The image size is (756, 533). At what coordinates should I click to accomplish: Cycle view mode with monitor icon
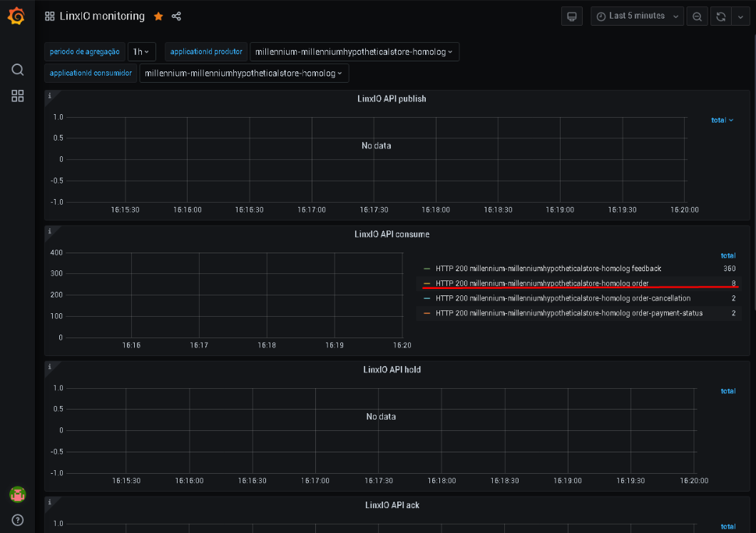tap(572, 16)
